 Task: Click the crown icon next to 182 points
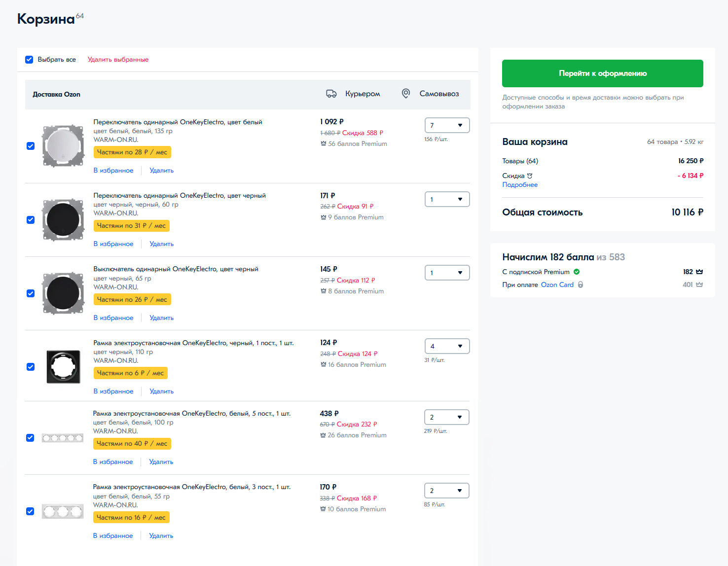pyautogui.click(x=699, y=272)
